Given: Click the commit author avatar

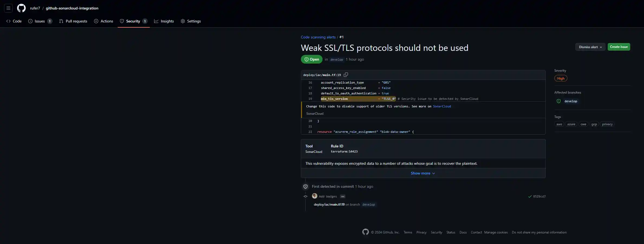Looking at the screenshot, I should 314,196.
